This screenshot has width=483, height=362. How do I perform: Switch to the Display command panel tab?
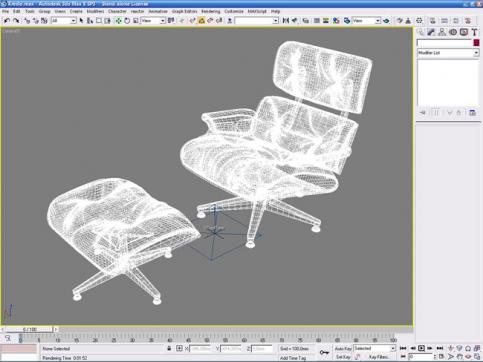click(x=464, y=32)
